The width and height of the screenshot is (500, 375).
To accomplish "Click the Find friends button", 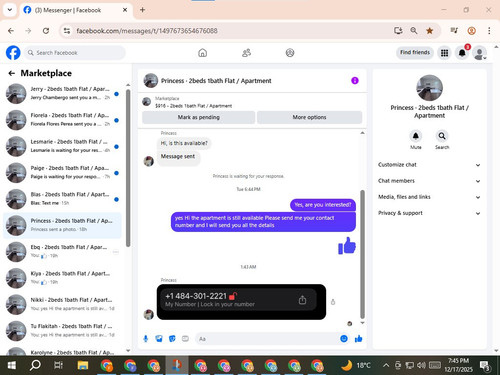I will [x=415, y=52].
